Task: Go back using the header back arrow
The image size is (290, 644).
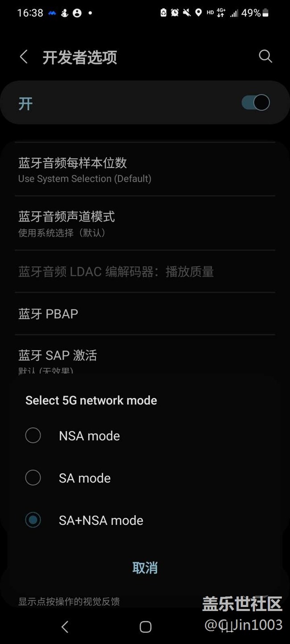Action: [x=24, y=57]
